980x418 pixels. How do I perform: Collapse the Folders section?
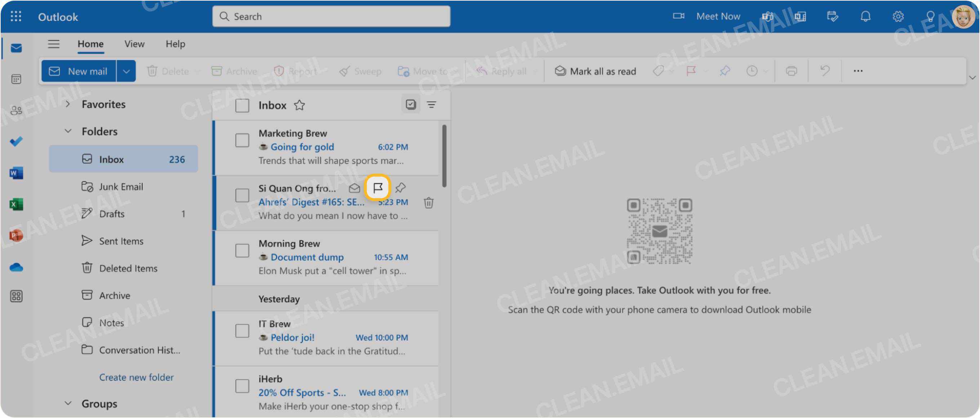click(68, 131)
